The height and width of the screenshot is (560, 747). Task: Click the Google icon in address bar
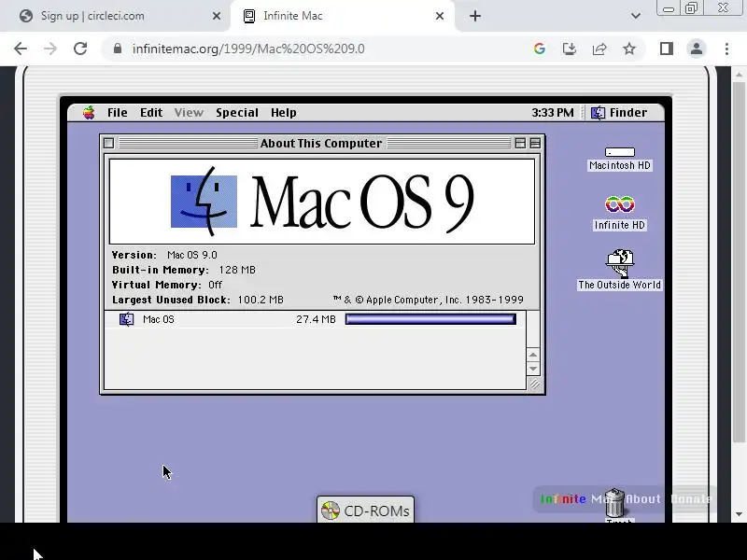click(x=540, y=49)
